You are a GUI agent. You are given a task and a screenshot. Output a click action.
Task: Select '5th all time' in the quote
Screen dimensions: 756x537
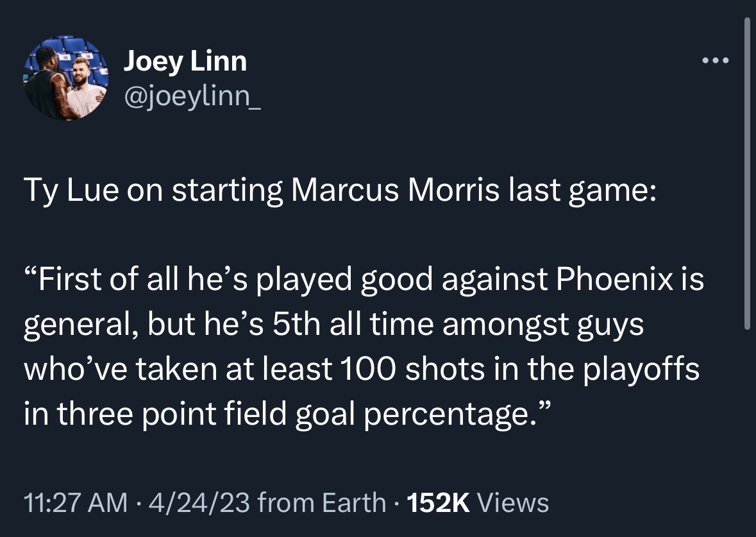click(353, 324)
